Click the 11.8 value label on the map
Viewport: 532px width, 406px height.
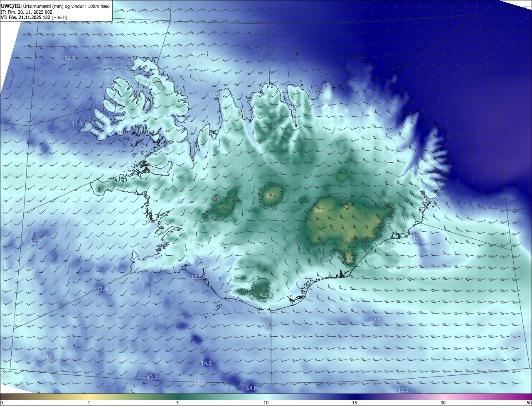(x=214, y=95)
